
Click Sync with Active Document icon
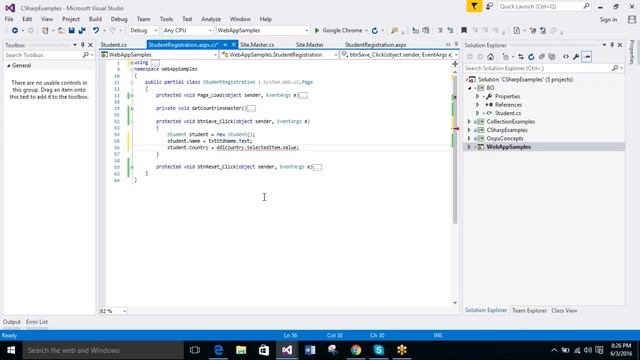pyautogui.click(x=521, y=57)
